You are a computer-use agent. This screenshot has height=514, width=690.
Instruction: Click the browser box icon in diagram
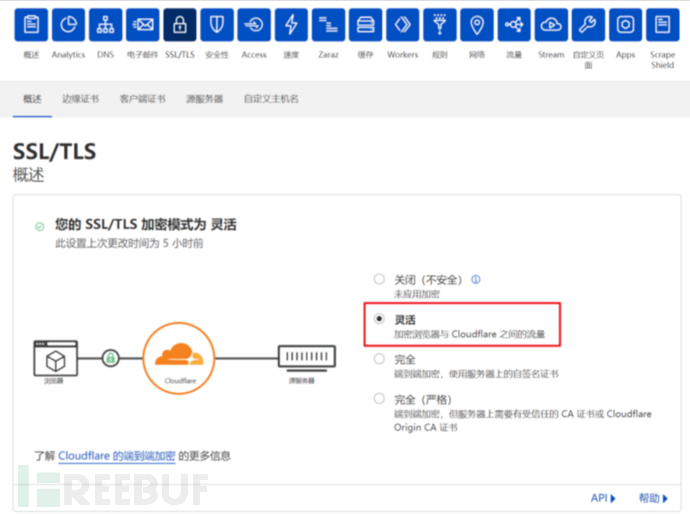coord(55,359)
